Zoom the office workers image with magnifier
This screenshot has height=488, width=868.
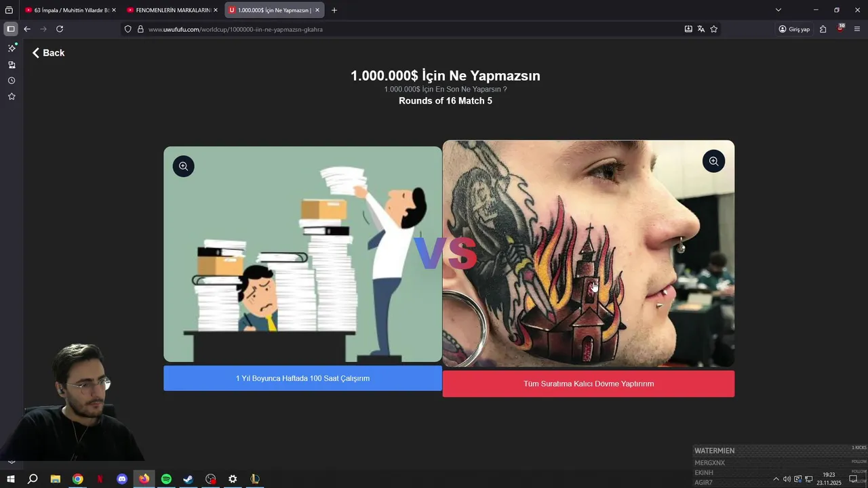click(183, 166)
